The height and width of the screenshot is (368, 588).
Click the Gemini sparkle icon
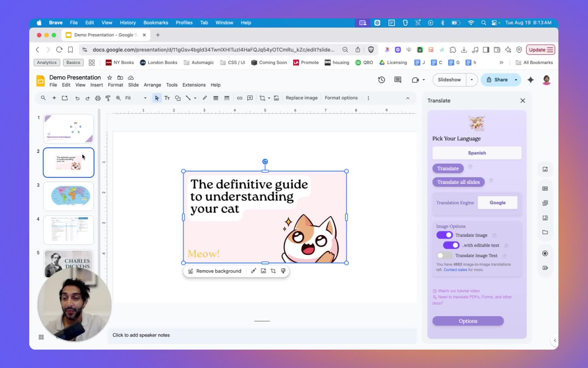click(530, 80)
